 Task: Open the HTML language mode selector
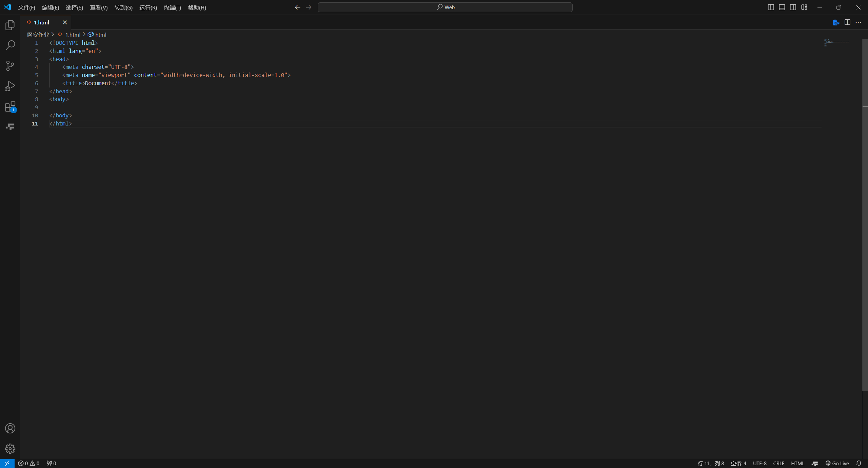click(797, 463)
